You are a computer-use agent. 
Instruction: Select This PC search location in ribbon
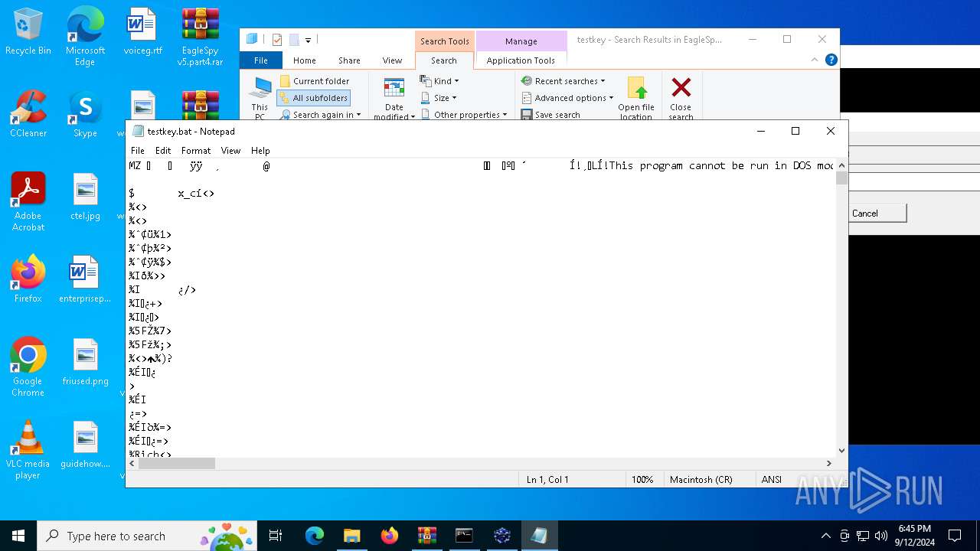pyautogui.click(x=260, y=98)
